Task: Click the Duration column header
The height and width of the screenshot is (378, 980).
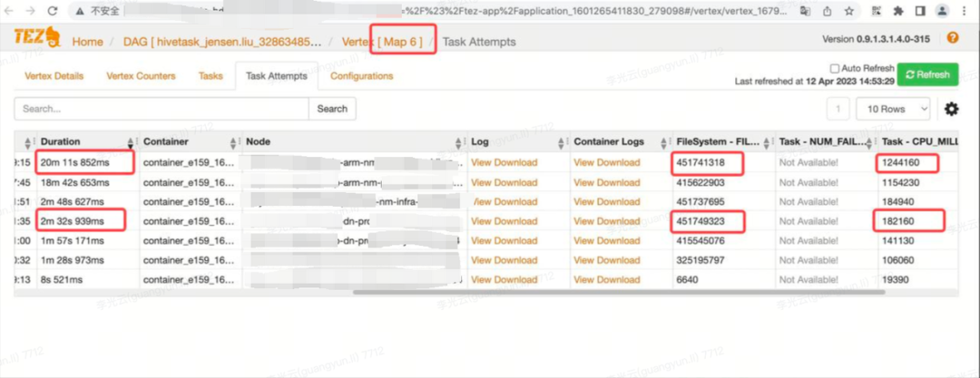Action: click(x=61, y=141)
